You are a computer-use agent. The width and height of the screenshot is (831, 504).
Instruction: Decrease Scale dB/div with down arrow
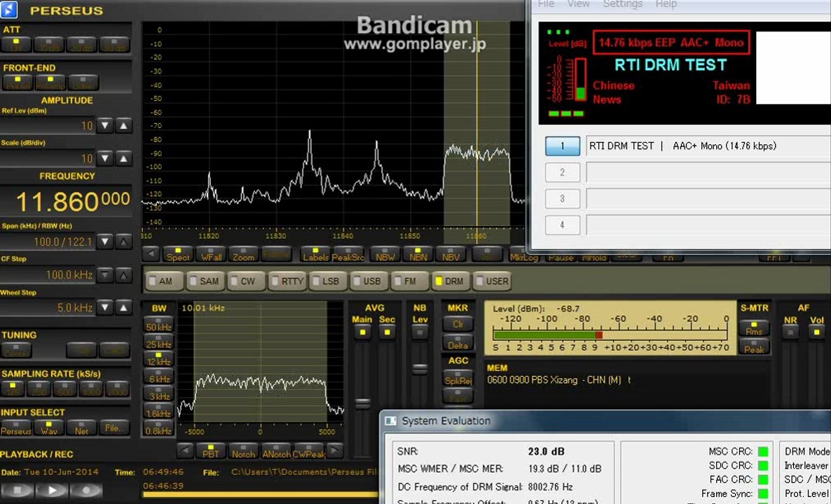106,158
